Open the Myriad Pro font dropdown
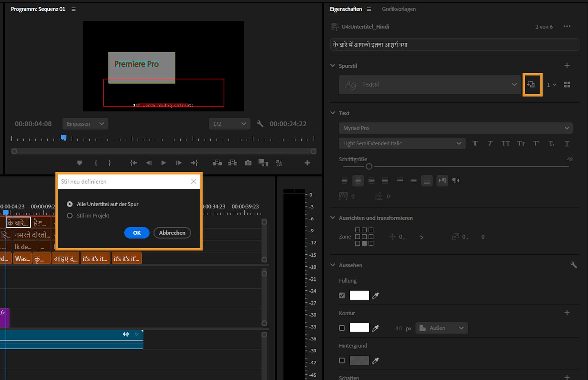The width and height of the screenshot is (588, 380). (455, 128)
